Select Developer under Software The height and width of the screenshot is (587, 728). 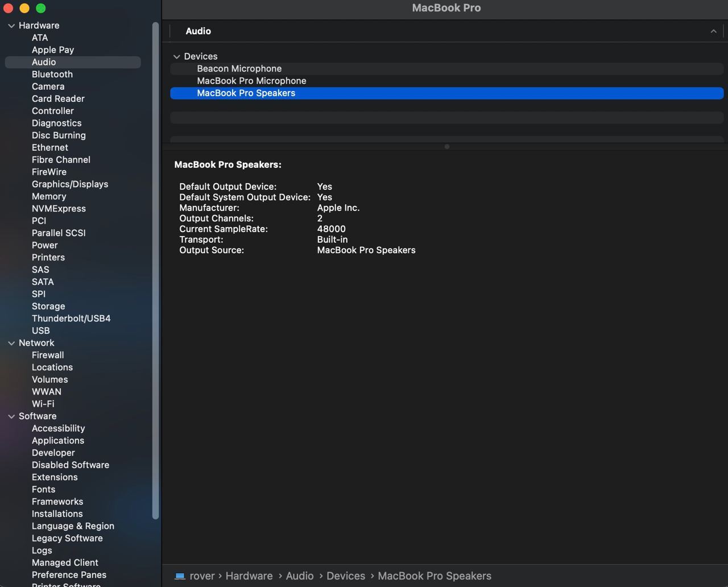click(x=53, y=453)
